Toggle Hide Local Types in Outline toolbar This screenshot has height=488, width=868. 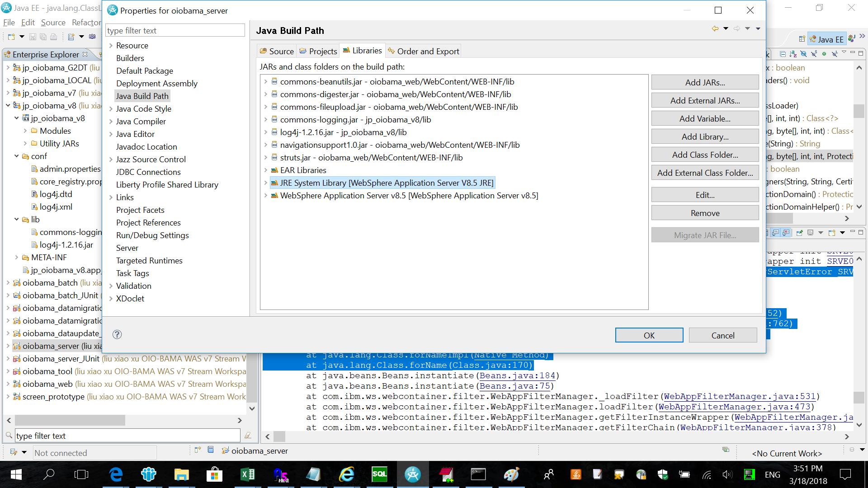835,54
